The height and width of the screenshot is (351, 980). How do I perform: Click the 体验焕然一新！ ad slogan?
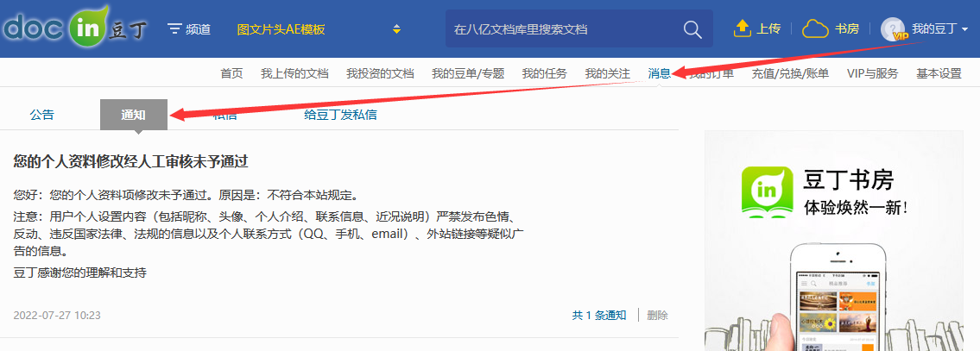(855, 207)
